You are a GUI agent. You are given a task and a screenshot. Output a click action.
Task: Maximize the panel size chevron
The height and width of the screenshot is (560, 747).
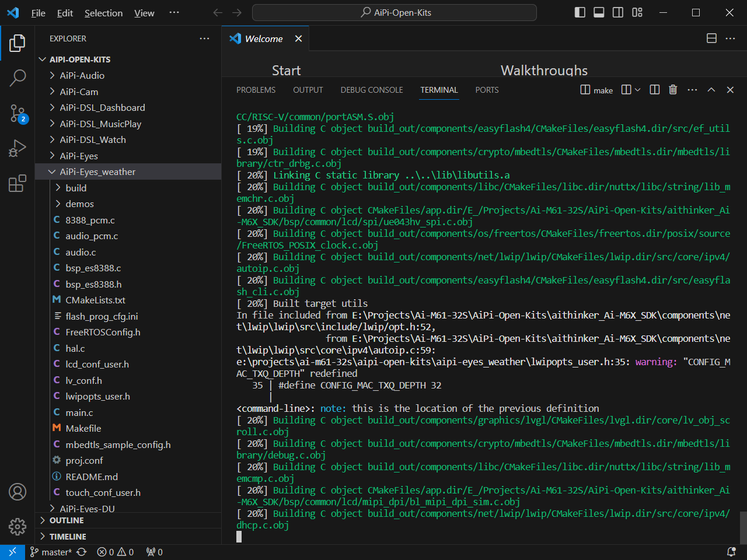(711, 90)
